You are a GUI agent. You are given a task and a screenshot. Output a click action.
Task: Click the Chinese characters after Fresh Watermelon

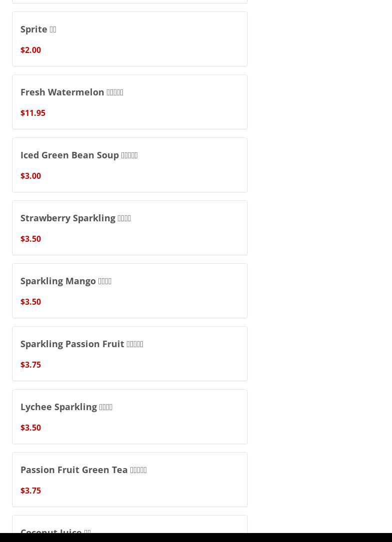tap(115, 92)
